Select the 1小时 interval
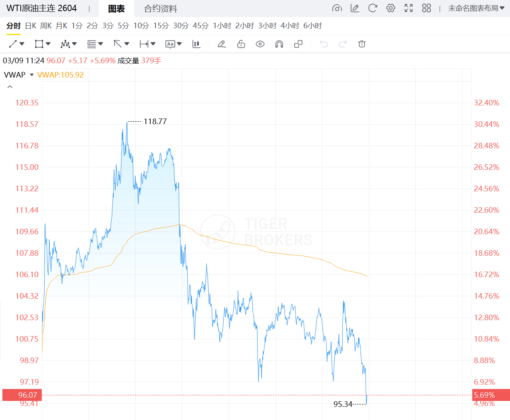 click(x=222, y=26)
